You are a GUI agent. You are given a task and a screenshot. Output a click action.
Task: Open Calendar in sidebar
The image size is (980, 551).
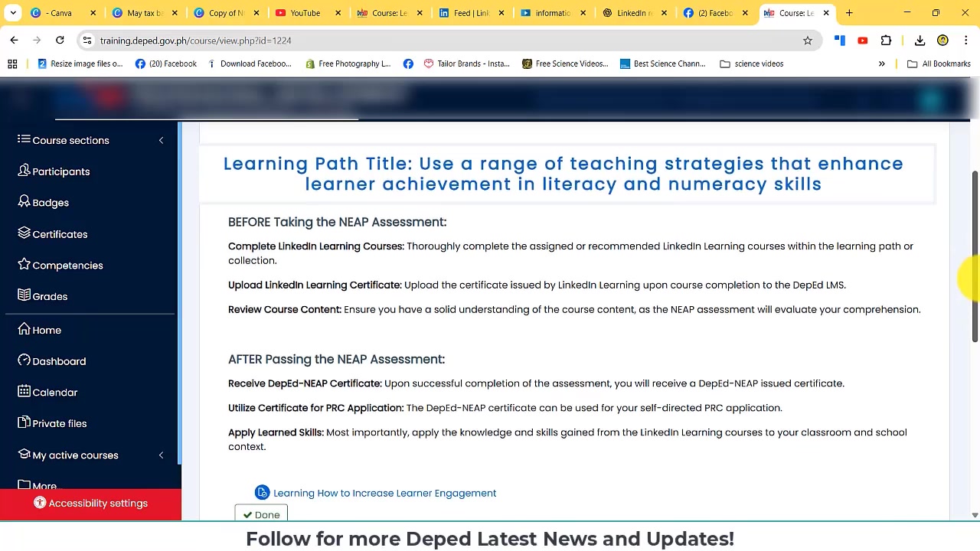click(47, 392)
